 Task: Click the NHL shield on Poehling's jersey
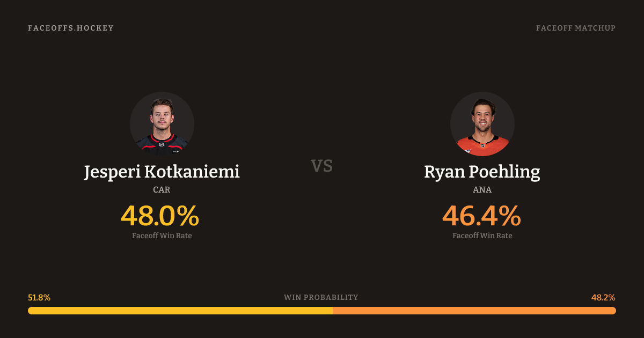(x=482, y=145)
